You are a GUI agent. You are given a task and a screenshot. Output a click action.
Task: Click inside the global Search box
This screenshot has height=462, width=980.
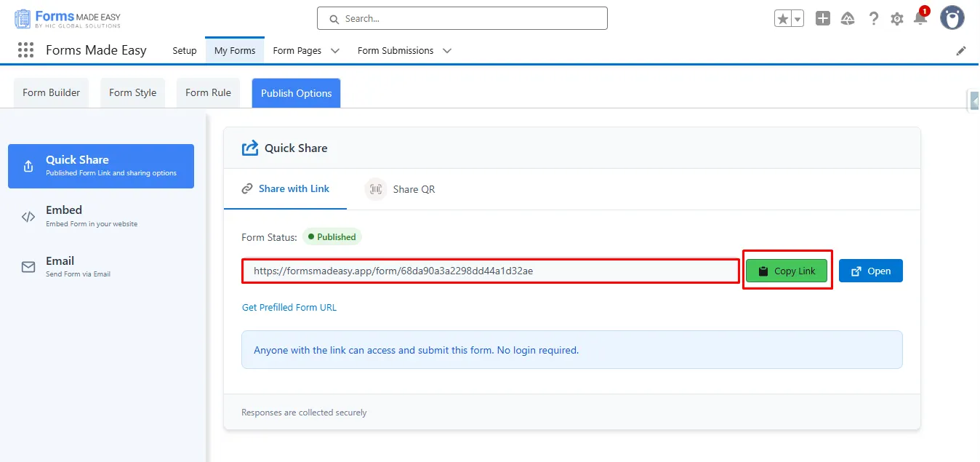tap(462, 19)
